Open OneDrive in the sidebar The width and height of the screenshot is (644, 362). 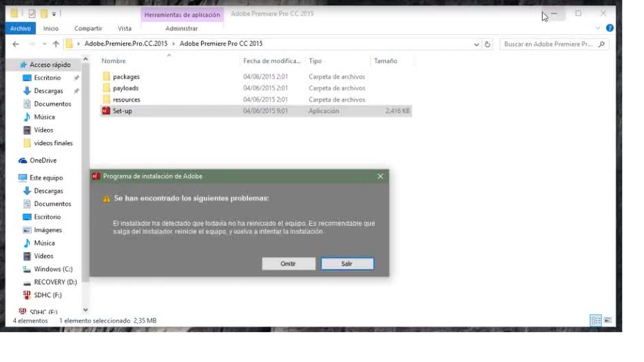(43, 161)
